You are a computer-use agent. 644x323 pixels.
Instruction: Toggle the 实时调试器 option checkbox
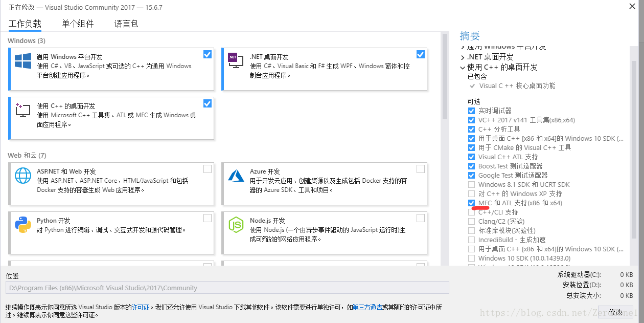point(471,111)
